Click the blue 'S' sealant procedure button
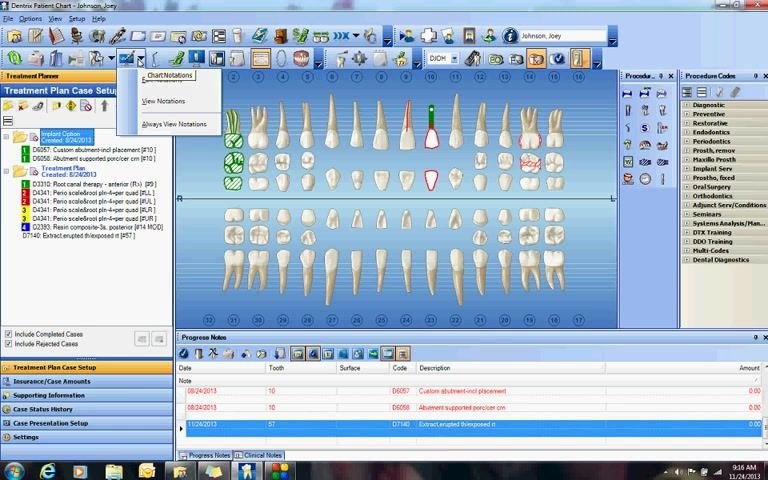This screenshot has width=768, height=480. coord(645,128)
